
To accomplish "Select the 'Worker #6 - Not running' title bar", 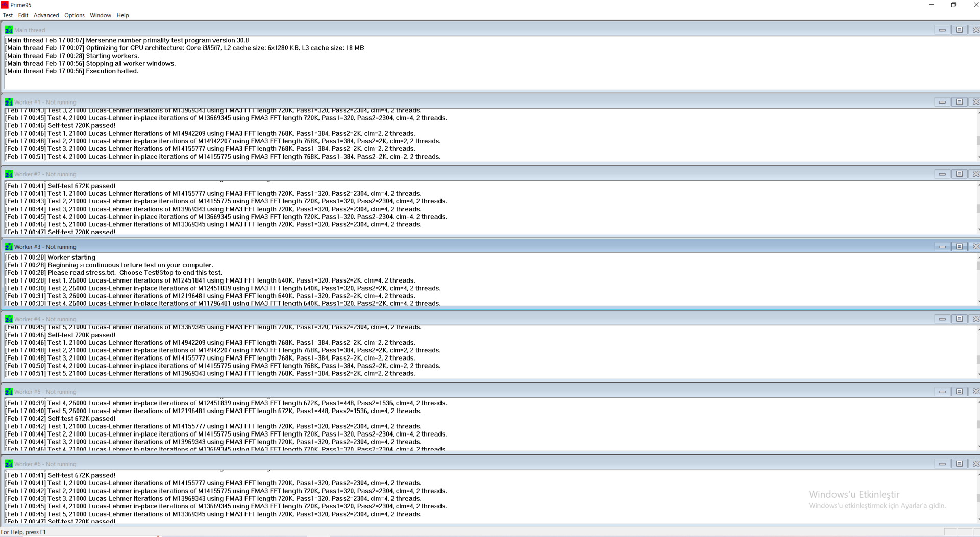I will 45,464.
